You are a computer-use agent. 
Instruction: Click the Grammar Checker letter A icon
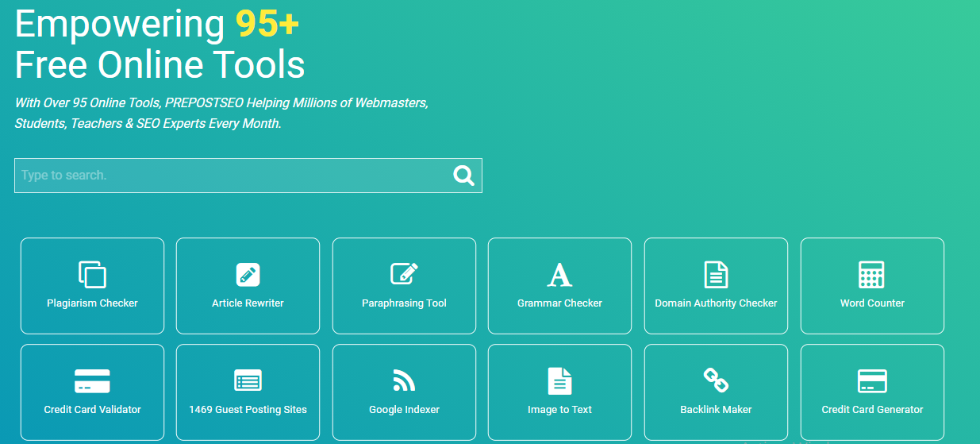[559, 274]
